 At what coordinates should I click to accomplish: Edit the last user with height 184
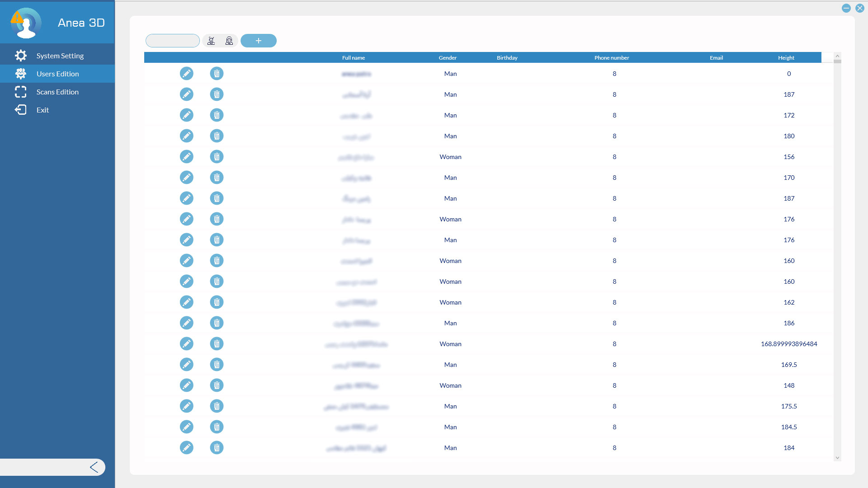(187, 447)
